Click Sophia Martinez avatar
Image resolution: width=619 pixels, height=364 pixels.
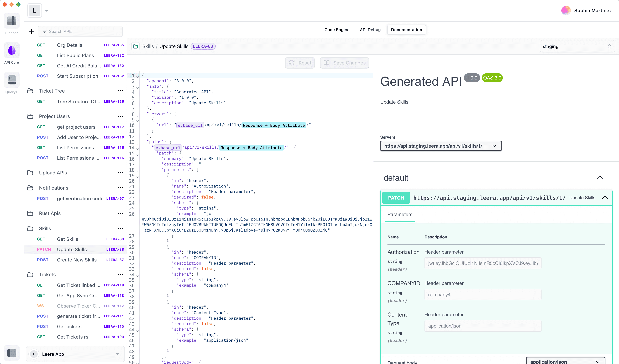pos(566,10)
